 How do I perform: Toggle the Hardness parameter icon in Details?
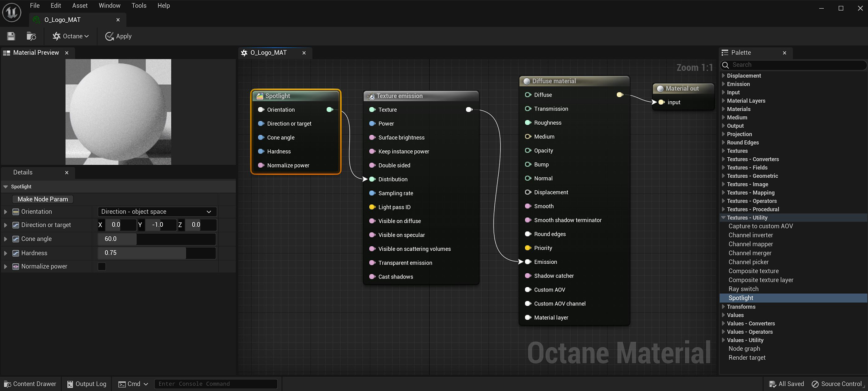[16, 253]
